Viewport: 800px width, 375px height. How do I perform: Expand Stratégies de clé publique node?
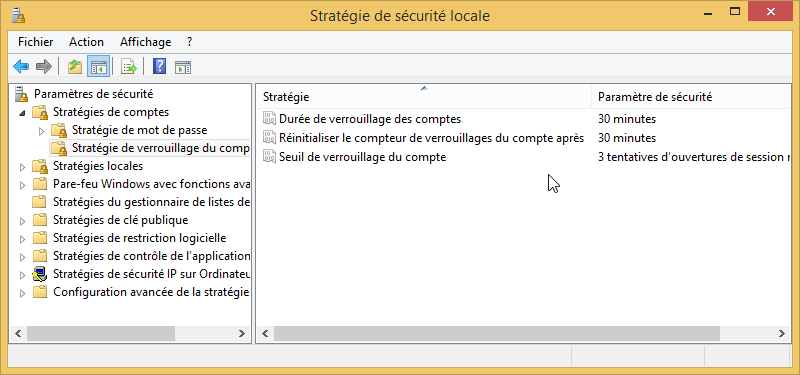pos(22,221)
